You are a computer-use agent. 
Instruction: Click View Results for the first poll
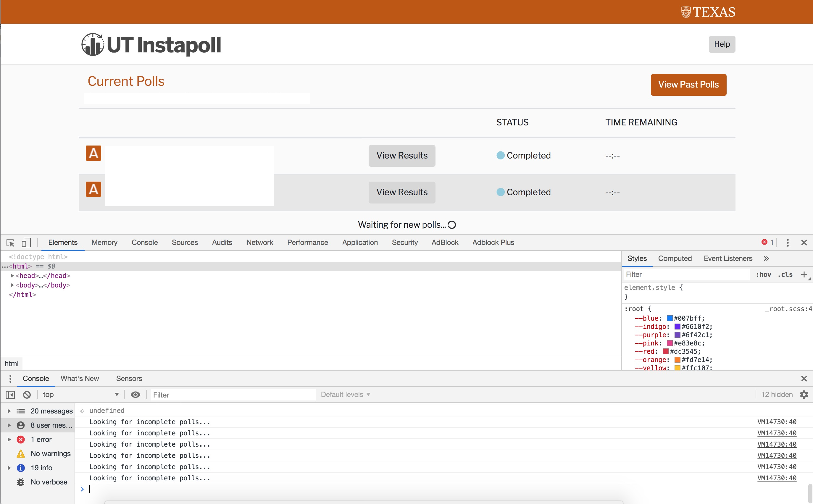pyautogui.click(x=402, y=156)
